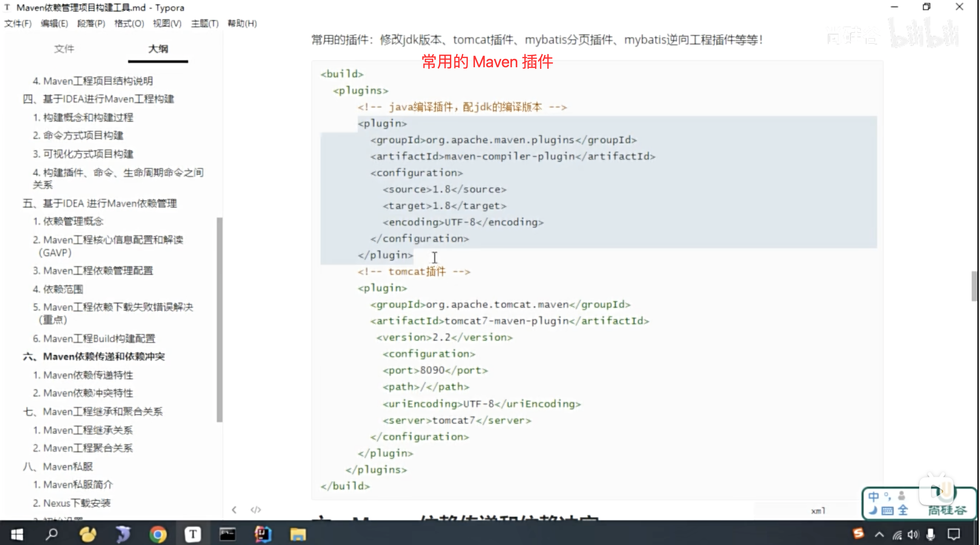Select xml code block language field
Viewport: 980px width, 545px height.
click(x=818, y=511)
